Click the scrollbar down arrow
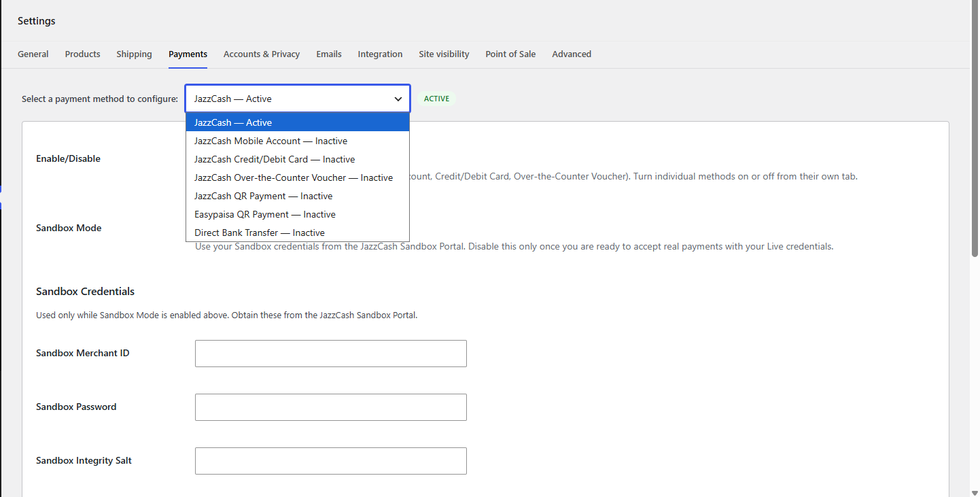 [x=975, y=492]
